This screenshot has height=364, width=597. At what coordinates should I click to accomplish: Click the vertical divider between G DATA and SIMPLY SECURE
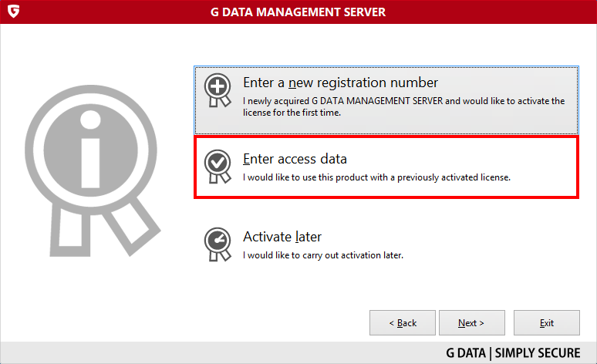pos(491,353)
